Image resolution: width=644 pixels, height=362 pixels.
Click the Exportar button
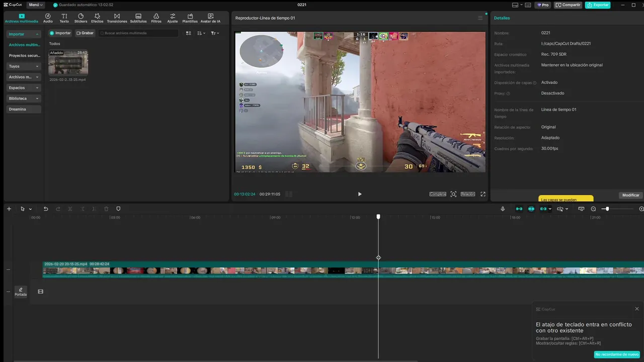(598, 5)
